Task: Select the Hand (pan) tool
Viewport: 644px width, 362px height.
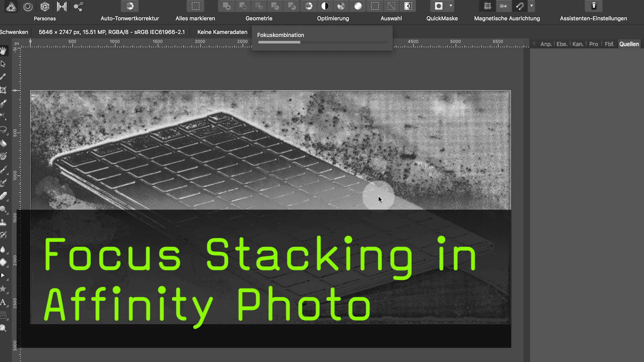Action: pyautogui.click(x=4, y=51)
